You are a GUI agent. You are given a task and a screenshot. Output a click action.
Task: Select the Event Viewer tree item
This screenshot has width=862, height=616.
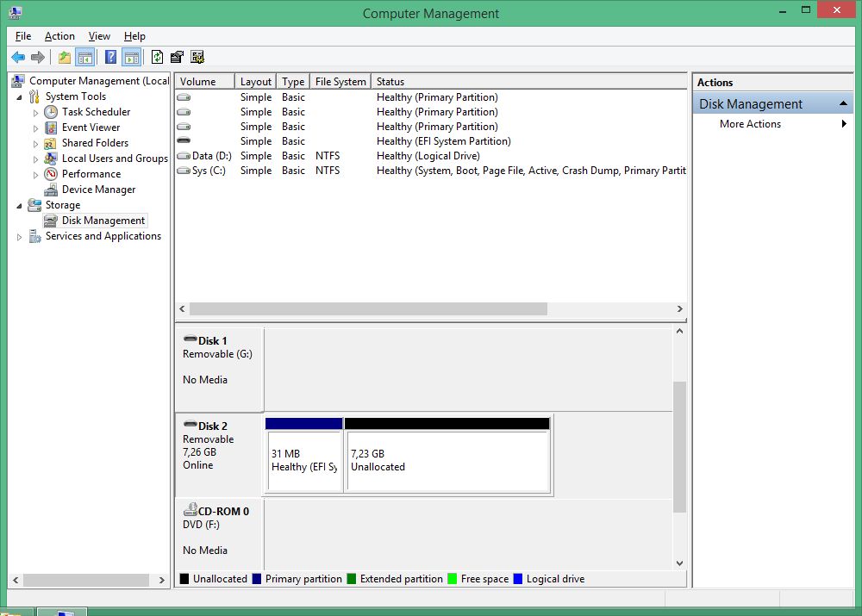(91, 128)
